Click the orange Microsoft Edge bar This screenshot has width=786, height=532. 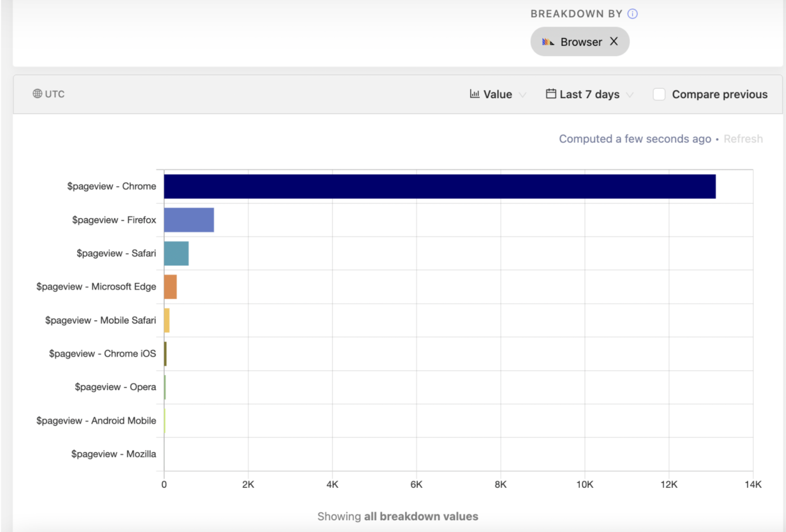(170, 287)
